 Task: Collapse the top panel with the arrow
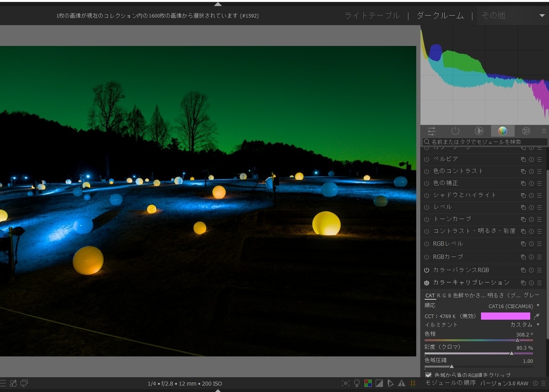coord(218,4)
